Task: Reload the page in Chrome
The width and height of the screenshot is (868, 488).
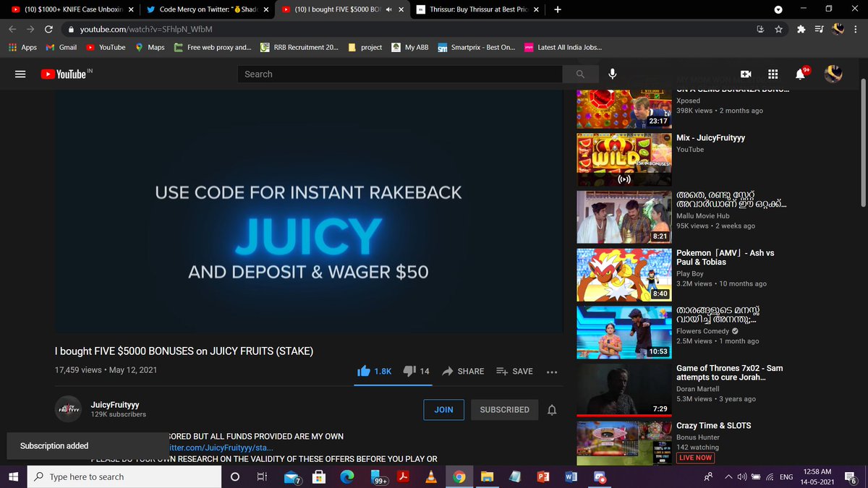Action: point(48,30)
